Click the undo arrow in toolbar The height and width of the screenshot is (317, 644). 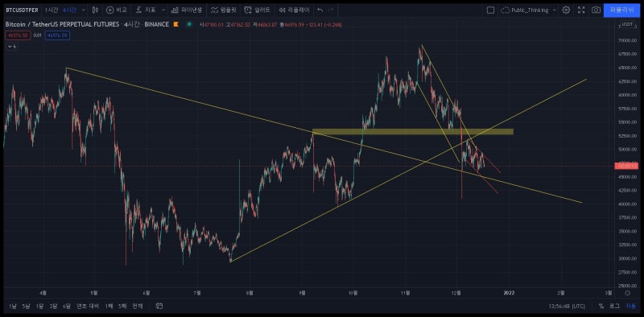pyautogui.click(x=320, y=10)
